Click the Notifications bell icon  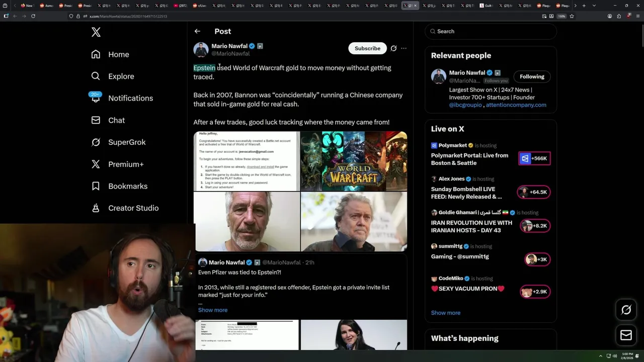point(96,98)
